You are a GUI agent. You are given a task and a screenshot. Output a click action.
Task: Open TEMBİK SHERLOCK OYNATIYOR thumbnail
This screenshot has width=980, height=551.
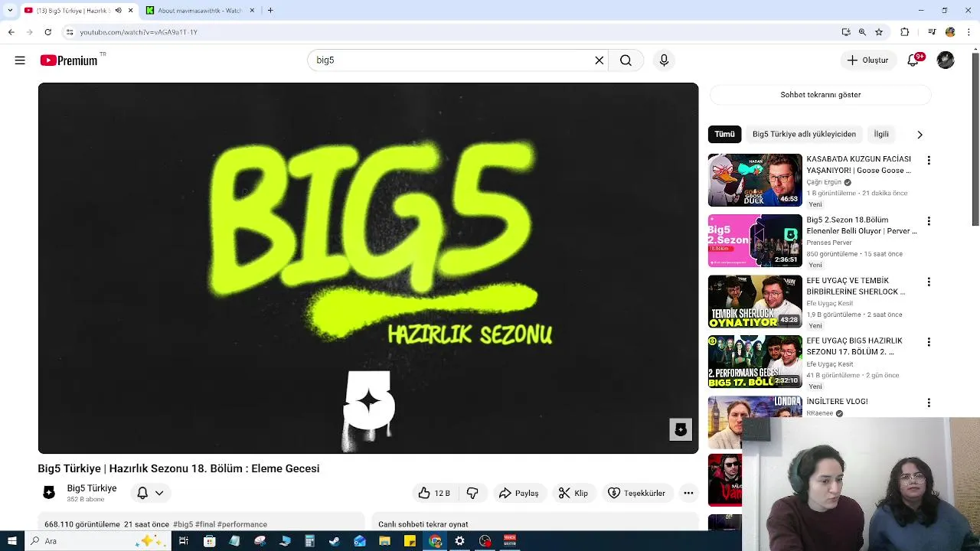click(x=755, y=302)
